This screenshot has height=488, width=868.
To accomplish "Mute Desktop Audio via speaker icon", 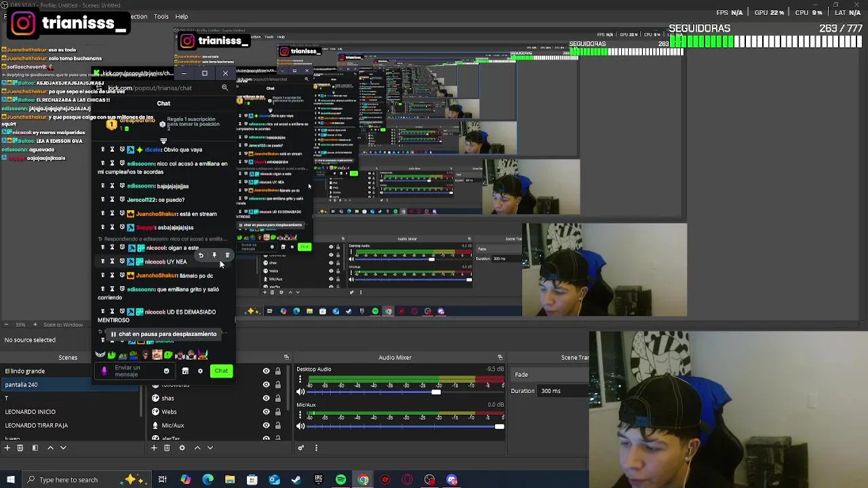I will 301,391.
